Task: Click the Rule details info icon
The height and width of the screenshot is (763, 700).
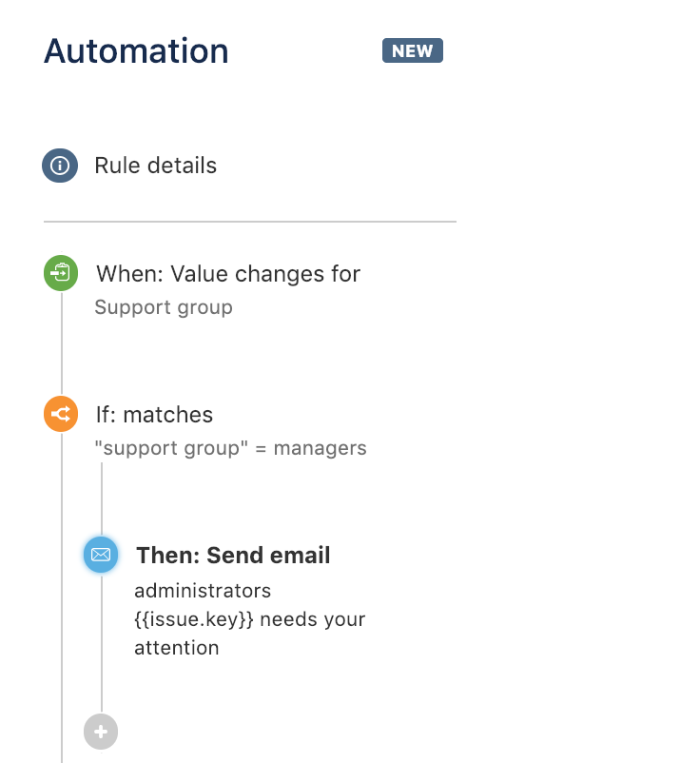Action: pyautogui.click(x=60, y=166)
